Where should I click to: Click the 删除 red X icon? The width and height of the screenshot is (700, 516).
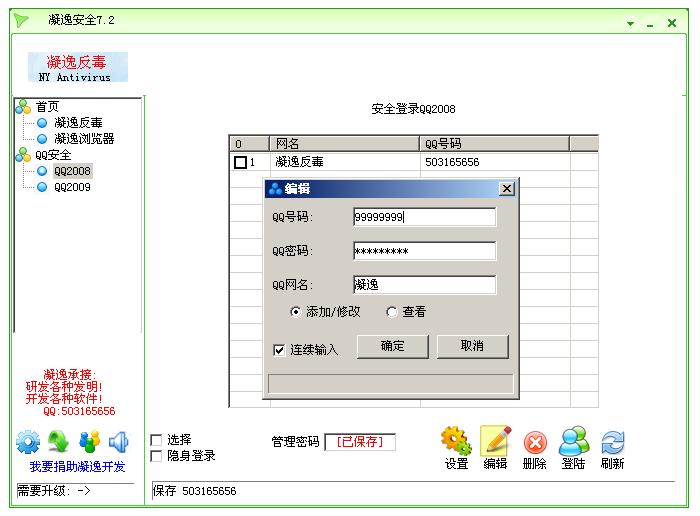(x=535, y=443)
